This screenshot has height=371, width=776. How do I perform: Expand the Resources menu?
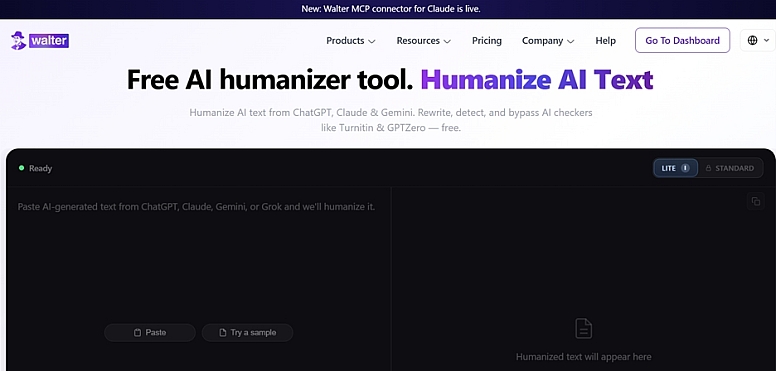424,41
